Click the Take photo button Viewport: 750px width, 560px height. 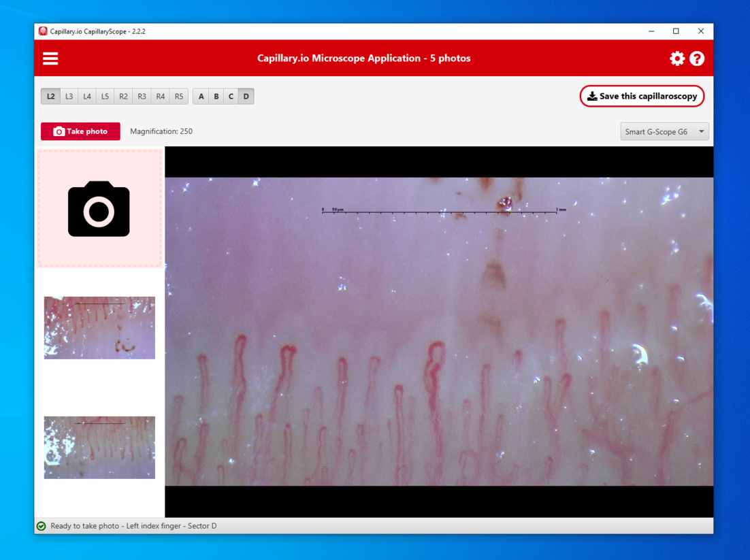click(80, 131)
